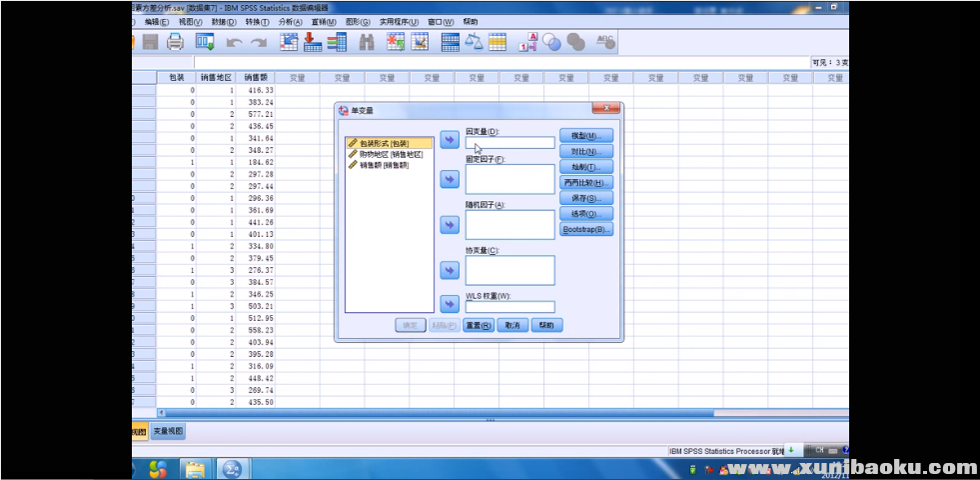
Task: Select 销售额 variable in the list
Action: [384, 165]
